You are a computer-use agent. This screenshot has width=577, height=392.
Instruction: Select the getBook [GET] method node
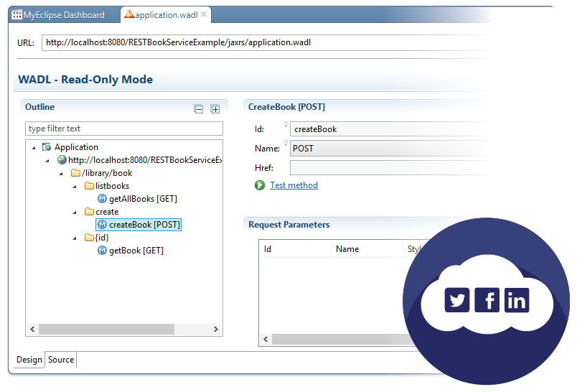coord(136,251)
